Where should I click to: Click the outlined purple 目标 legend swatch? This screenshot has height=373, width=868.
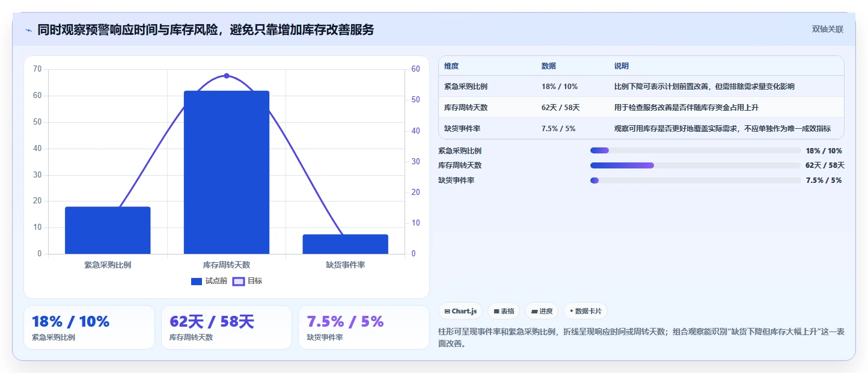point(239,281)
